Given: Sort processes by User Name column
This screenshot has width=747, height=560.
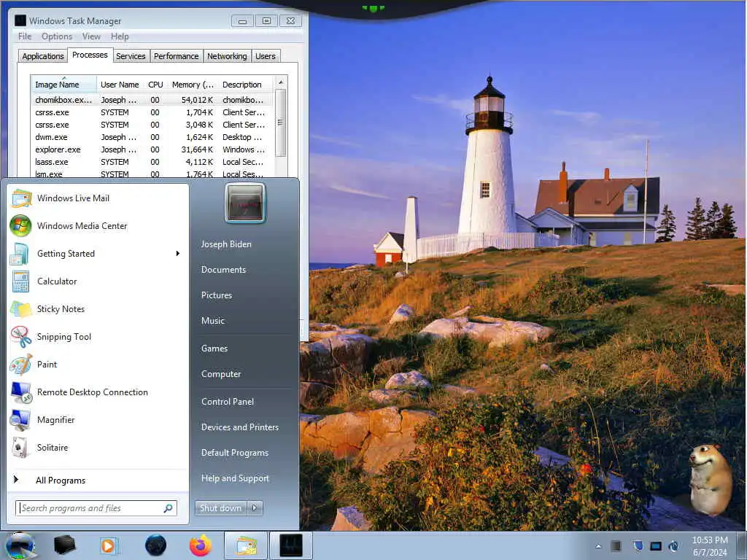Looking at the screenshot, I should 120,85.
